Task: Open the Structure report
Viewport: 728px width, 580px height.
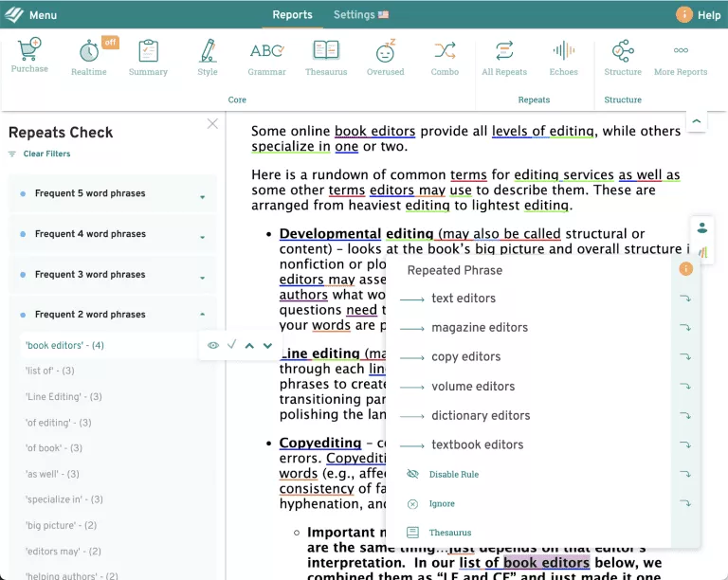Action: click(623, 58)
